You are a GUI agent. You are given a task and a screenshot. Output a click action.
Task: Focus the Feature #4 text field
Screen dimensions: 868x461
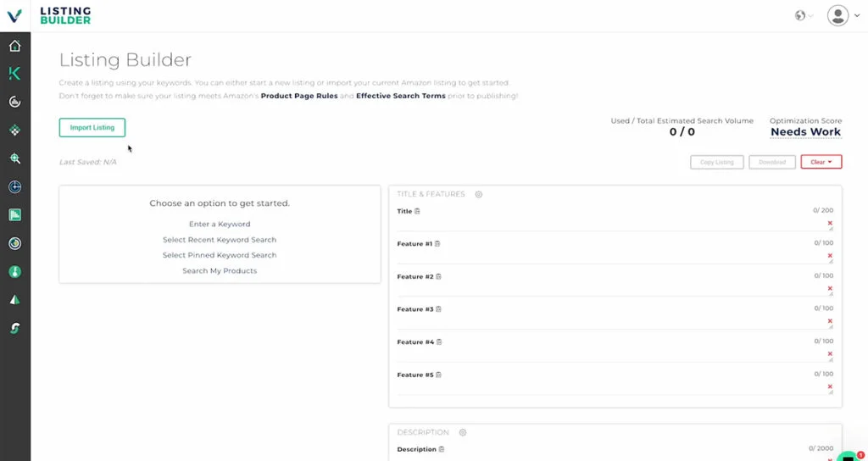tap(612, 354)
